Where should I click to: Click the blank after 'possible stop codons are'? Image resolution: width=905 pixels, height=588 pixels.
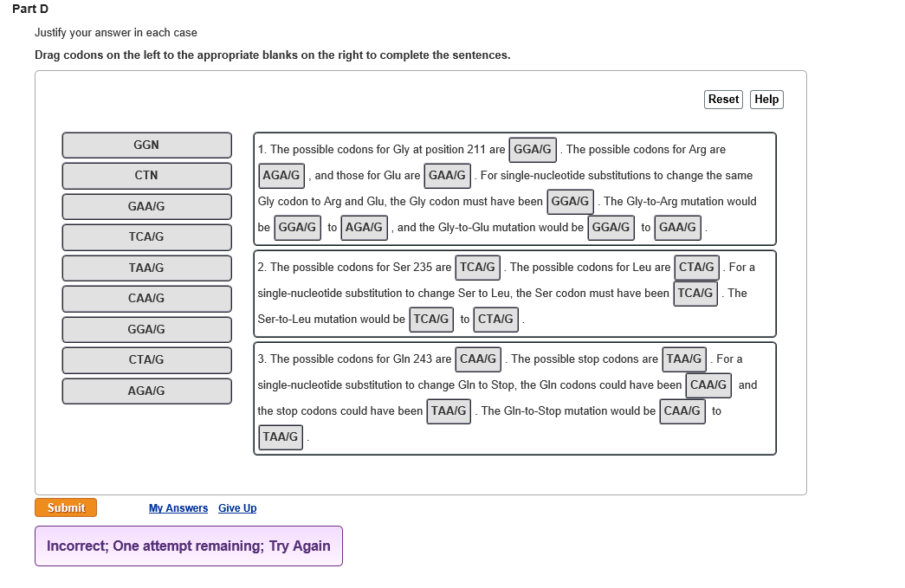tap(684, 359)
